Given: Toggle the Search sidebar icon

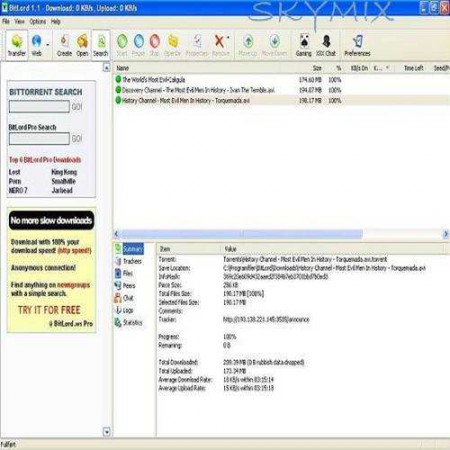Looking at the screenshot, I should point(101,45).
